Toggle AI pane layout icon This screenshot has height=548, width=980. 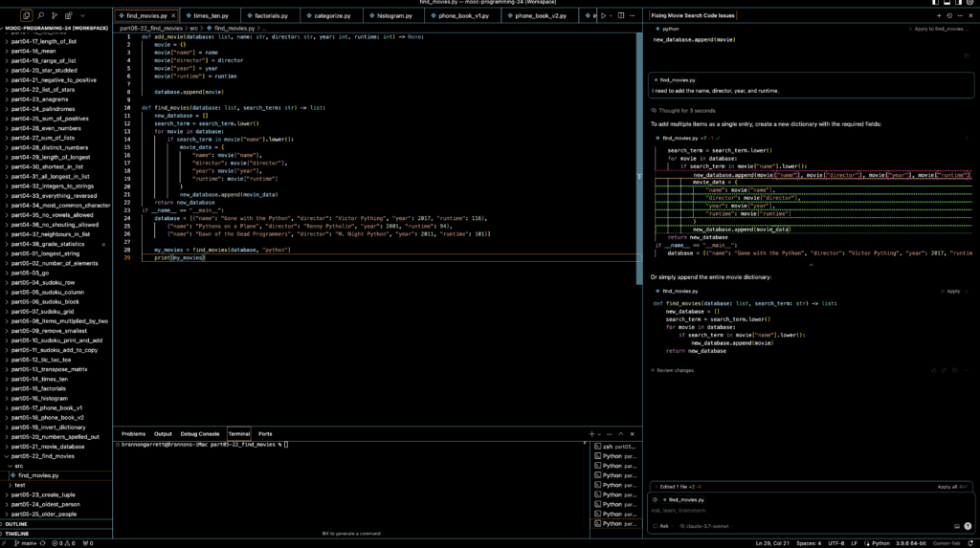pos(958,3)
